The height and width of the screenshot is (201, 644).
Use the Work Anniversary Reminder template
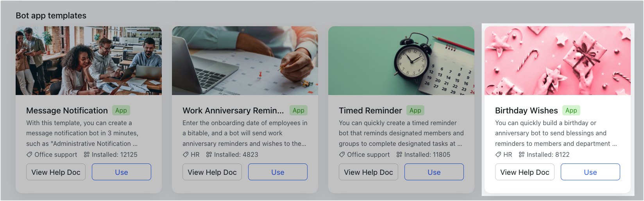[278, 172]
